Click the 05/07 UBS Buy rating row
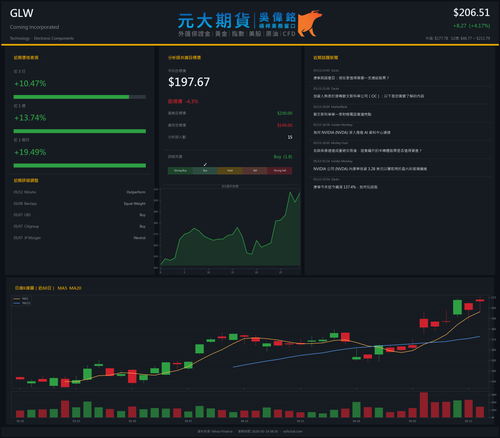This screenshot has width=500, height=438. click(80, 215)
